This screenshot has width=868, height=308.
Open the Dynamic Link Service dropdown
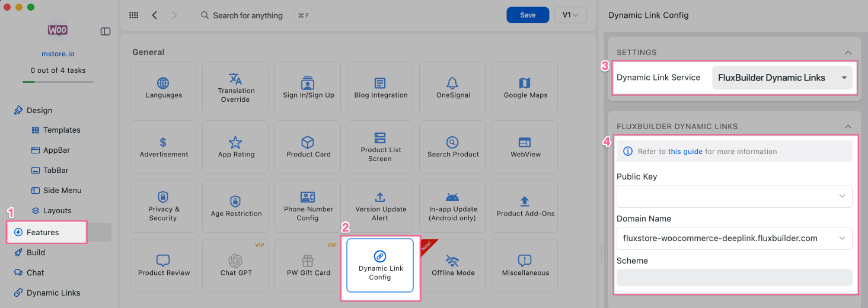pyautogui.click(x=781, y=78)
